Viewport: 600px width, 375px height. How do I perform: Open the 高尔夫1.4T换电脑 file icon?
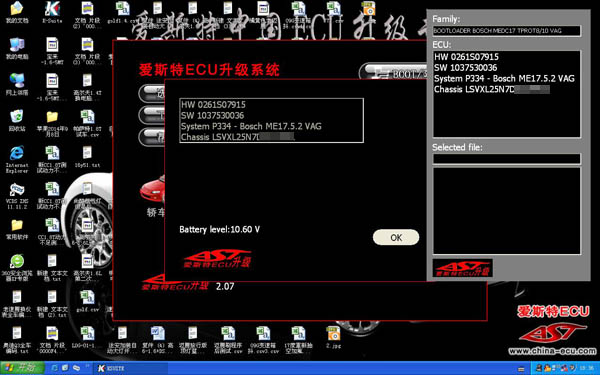point(87,87)
